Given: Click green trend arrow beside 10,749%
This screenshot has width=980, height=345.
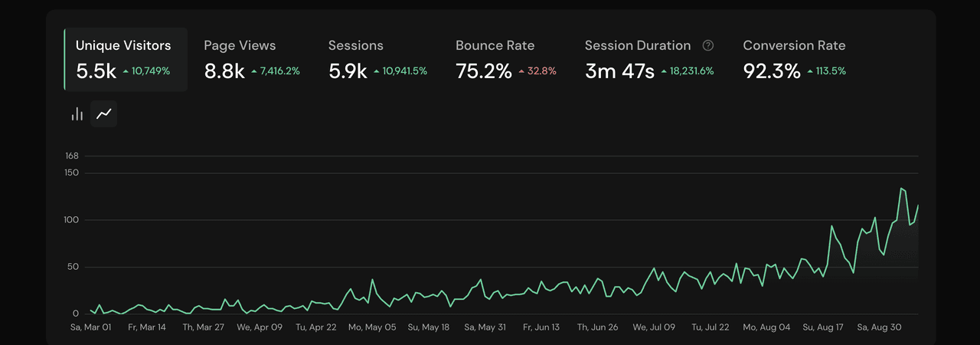Looking at the screenshot, I should coord(126,71).
